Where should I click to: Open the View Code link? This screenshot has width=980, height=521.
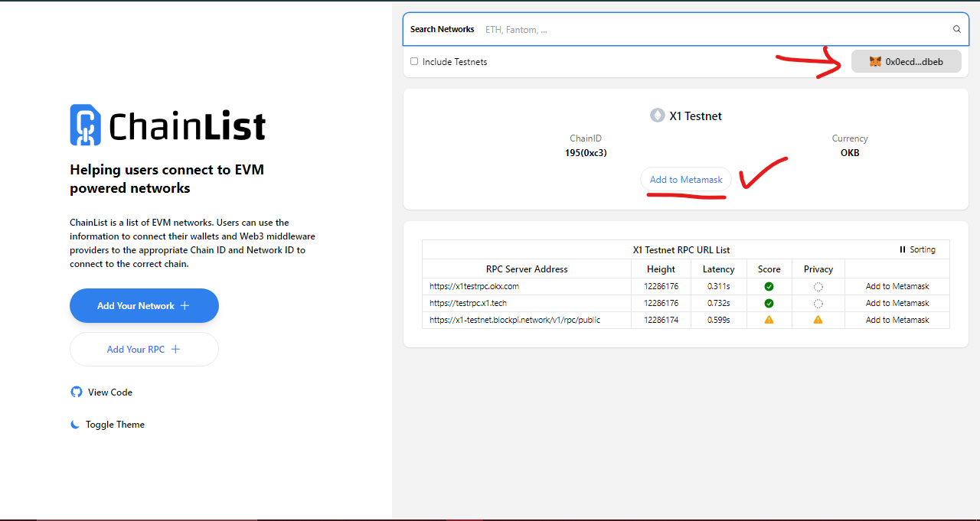pos(101,392)
